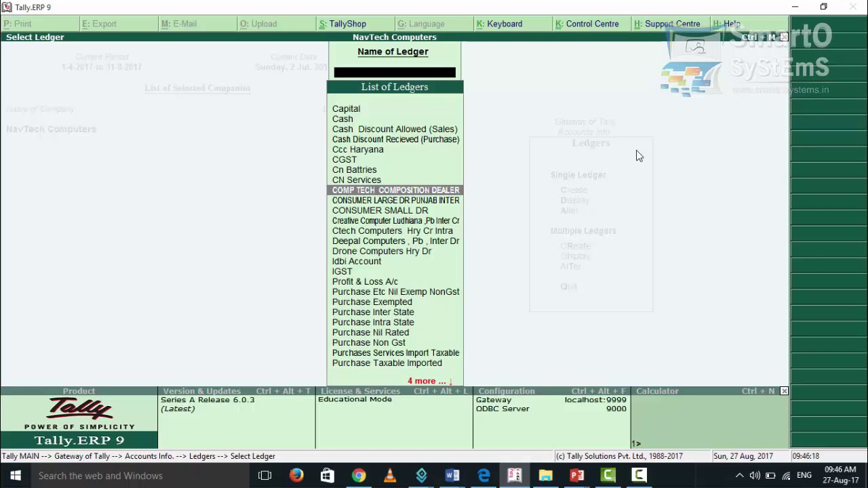This screenshot has height=488, width=868.
Task: Open Windows Task View
Action: point(265,475)
